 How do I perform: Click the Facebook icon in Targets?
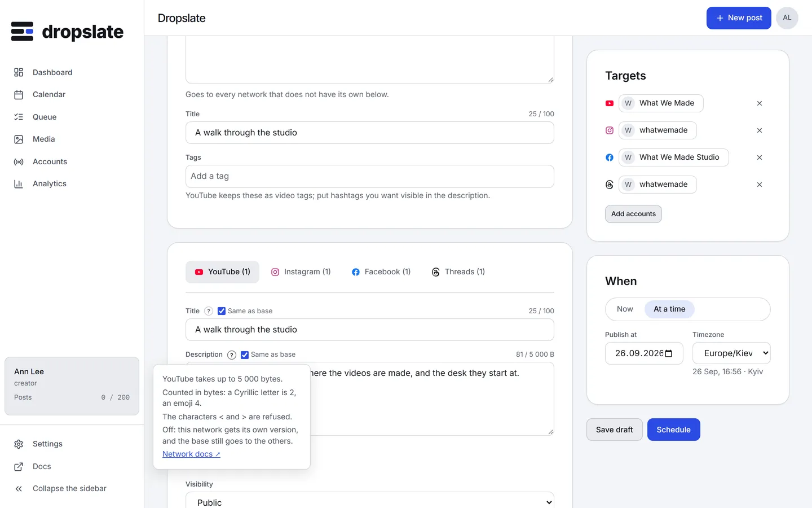pyautogui.click(x=610, y=157)
